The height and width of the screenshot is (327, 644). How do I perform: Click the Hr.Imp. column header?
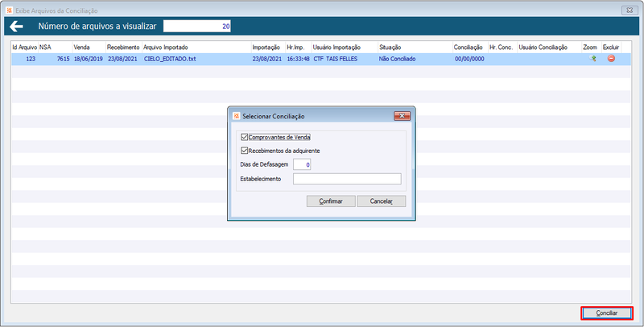click(298, 48)
